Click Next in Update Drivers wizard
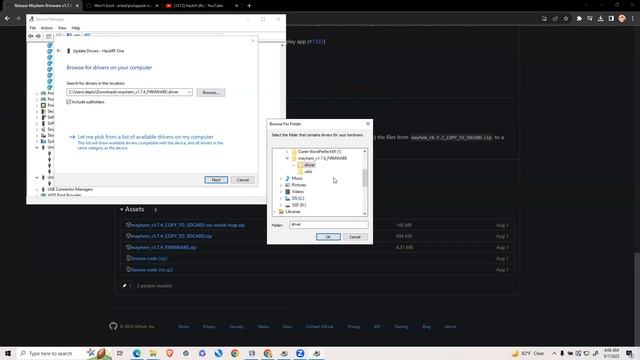 [x=216, y=180]
